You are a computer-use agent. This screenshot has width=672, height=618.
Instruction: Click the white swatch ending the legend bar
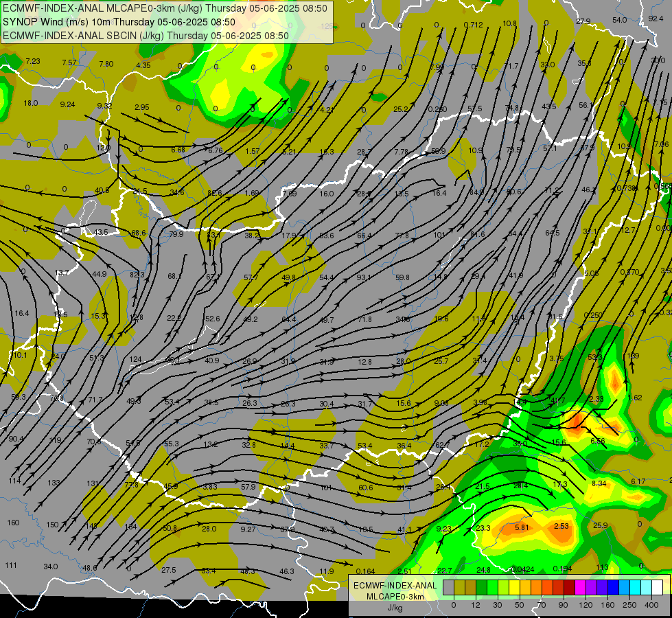tap(657, 587)
